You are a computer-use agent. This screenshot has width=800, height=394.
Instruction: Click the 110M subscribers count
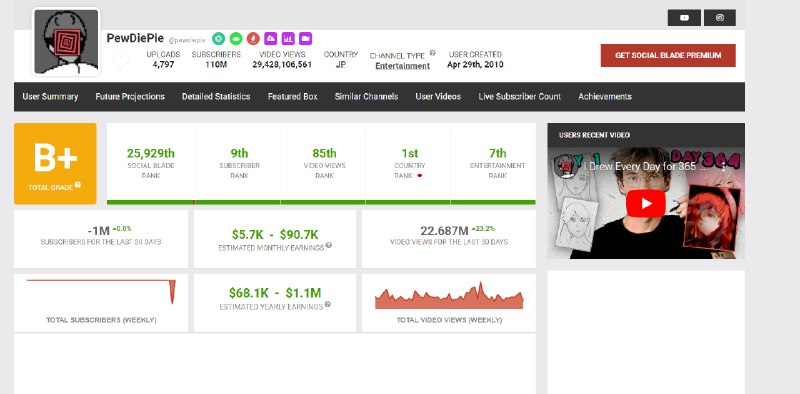(216, 65)
